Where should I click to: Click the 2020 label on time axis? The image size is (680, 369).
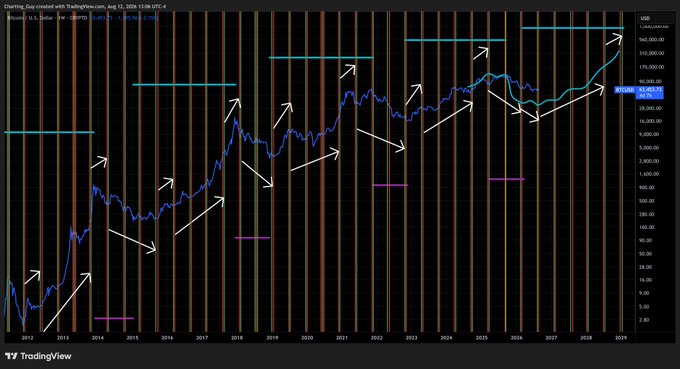(307, 338)
